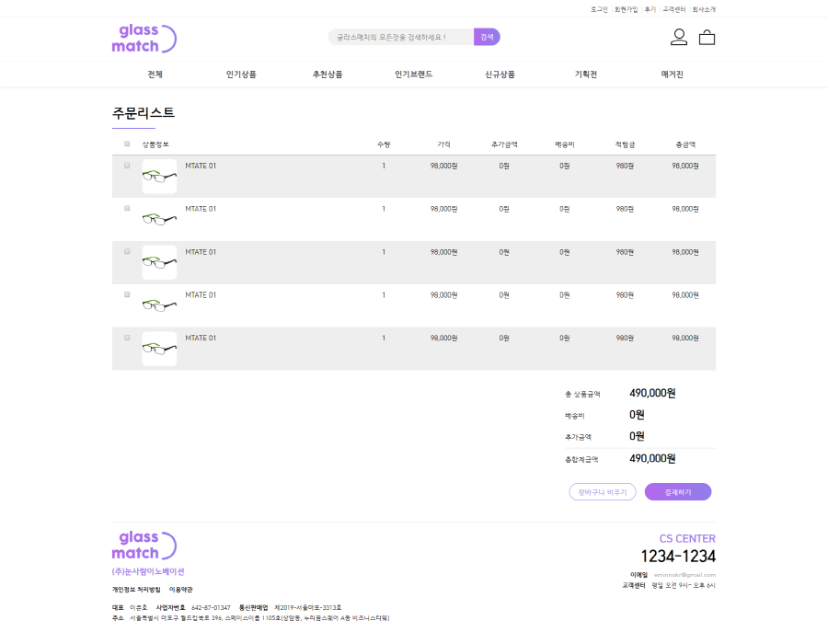Focus the product search input field
The image size is (828, 644).
pyautogui.click(x=400, y=37)
